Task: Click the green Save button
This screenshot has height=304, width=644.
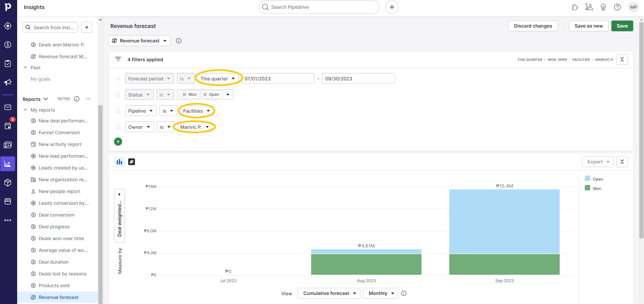Action: pyautogui.click(x=622, y=26)
